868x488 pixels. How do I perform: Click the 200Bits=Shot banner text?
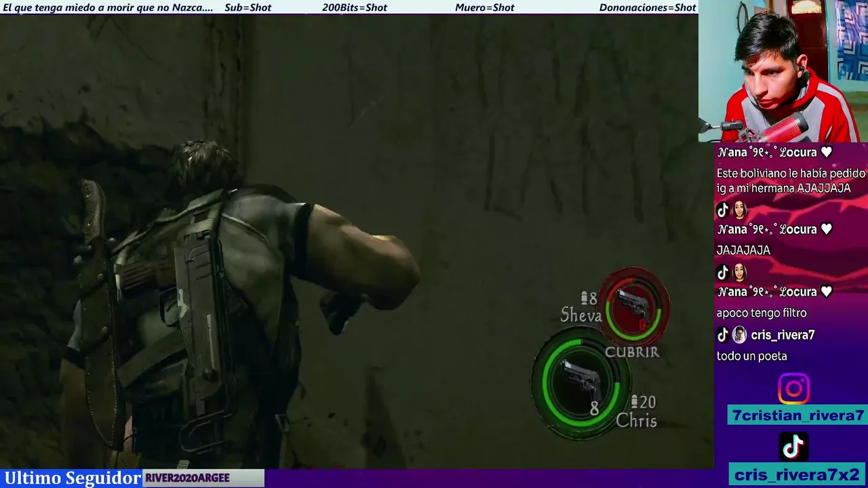point(355,7)
